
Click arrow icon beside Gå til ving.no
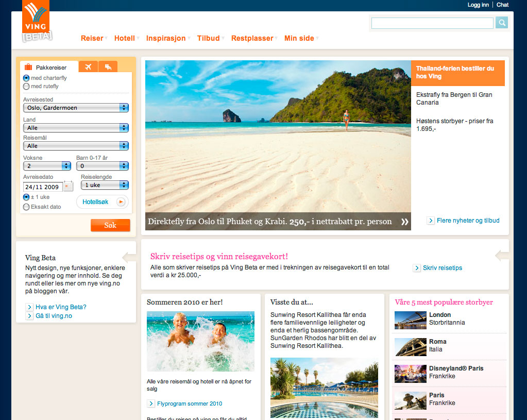29,316
